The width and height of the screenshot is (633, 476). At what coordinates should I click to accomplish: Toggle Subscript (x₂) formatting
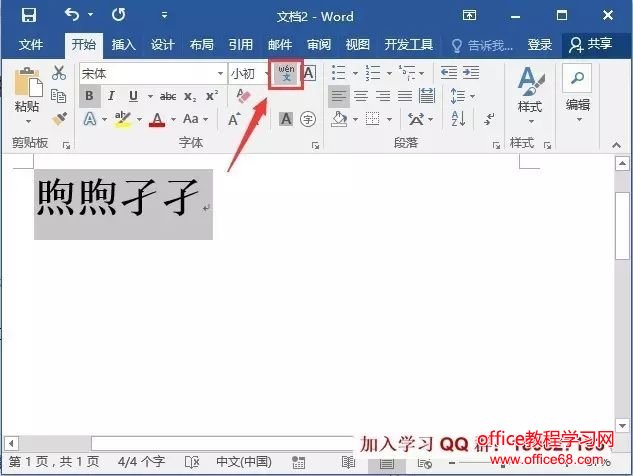[190, 96]
